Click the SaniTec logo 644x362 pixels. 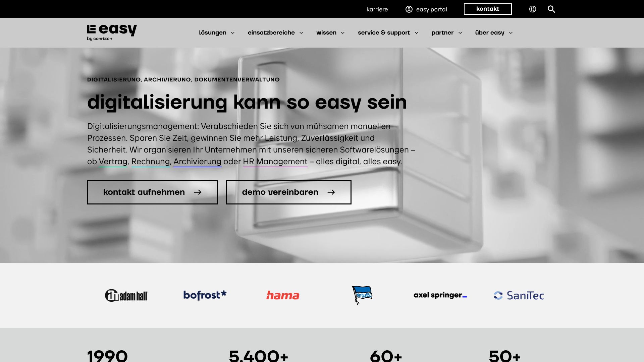519,295
